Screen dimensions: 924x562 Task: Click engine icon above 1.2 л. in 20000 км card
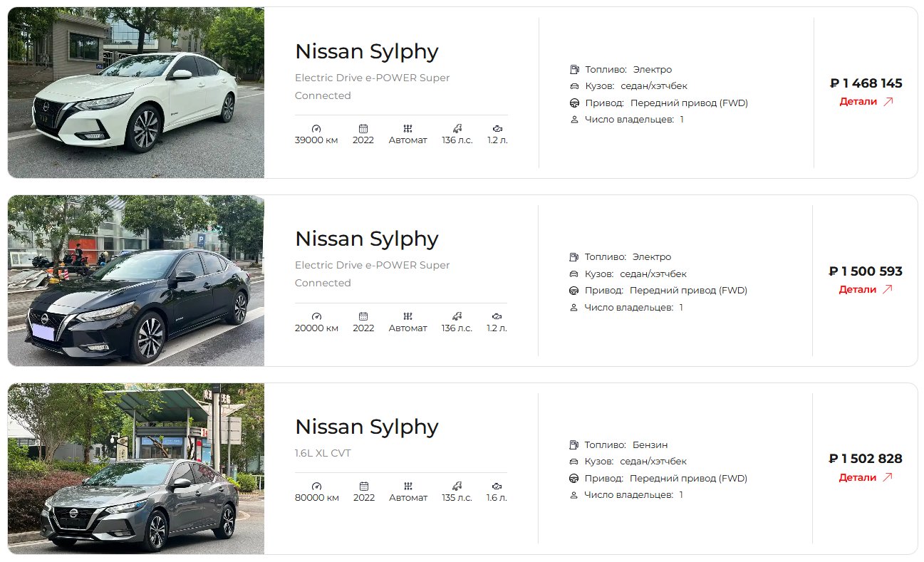click(497, 316)
